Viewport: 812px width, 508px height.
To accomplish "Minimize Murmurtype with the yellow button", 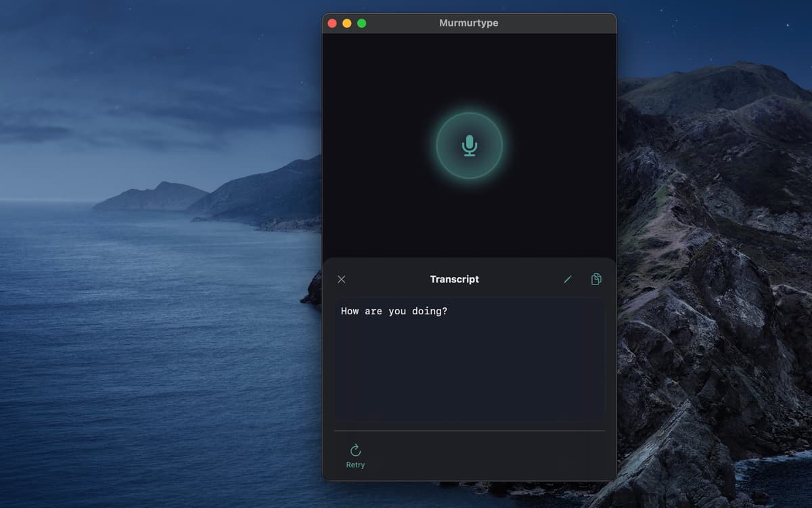I will click(x=347, y=23).
